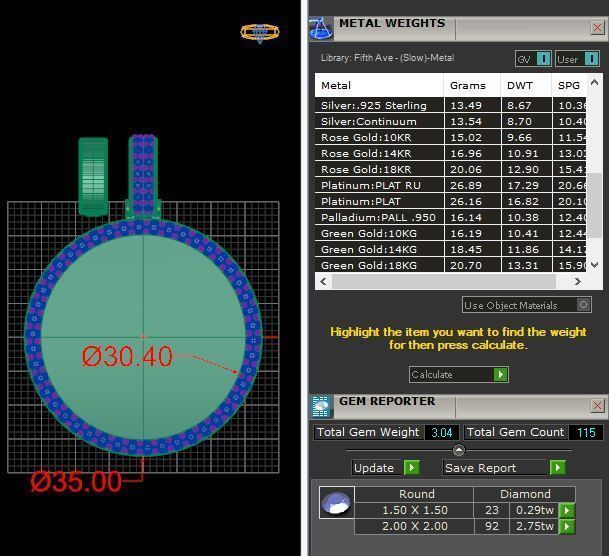Toggle the GV library switch
Viewport: 609px width, 556px height.
coord(543,59)
